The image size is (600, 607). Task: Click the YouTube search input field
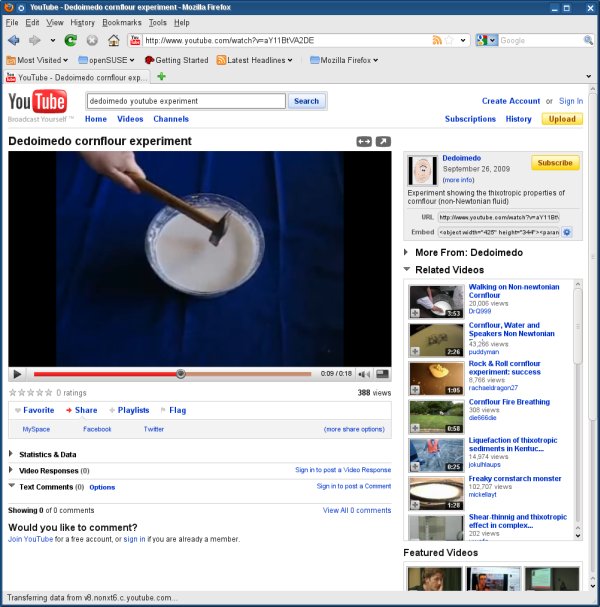tap(186, 101)
